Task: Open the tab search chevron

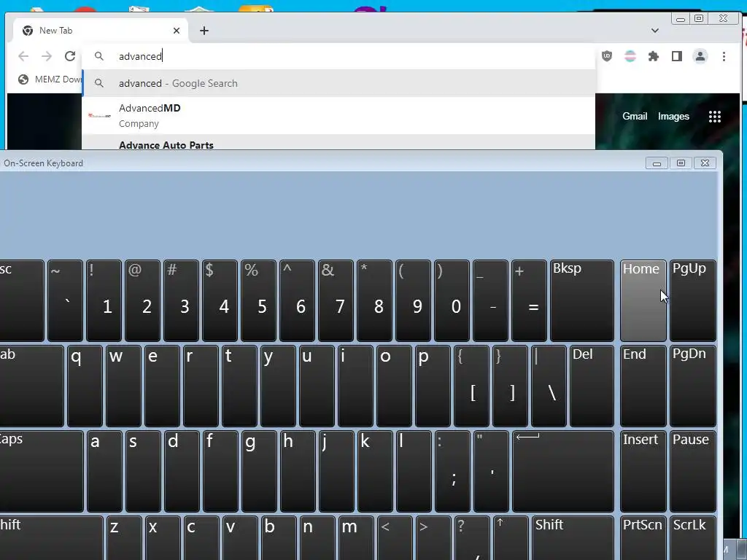Action: (655, 31)
